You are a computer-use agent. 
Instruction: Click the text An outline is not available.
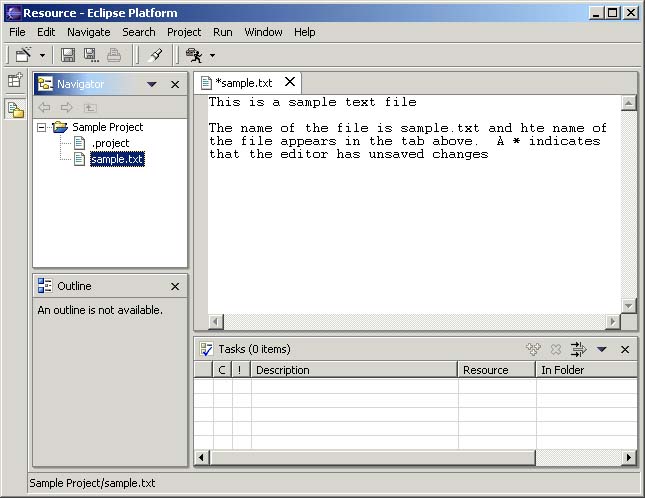coord(100,310)
